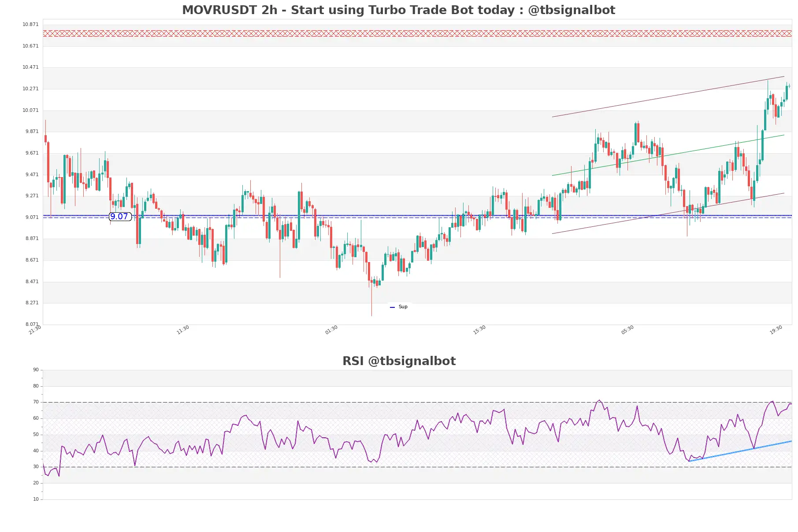Screen dimensions: 798x532
Task: Click the 9.471 price axis label
Action: (x=32, y=174)
